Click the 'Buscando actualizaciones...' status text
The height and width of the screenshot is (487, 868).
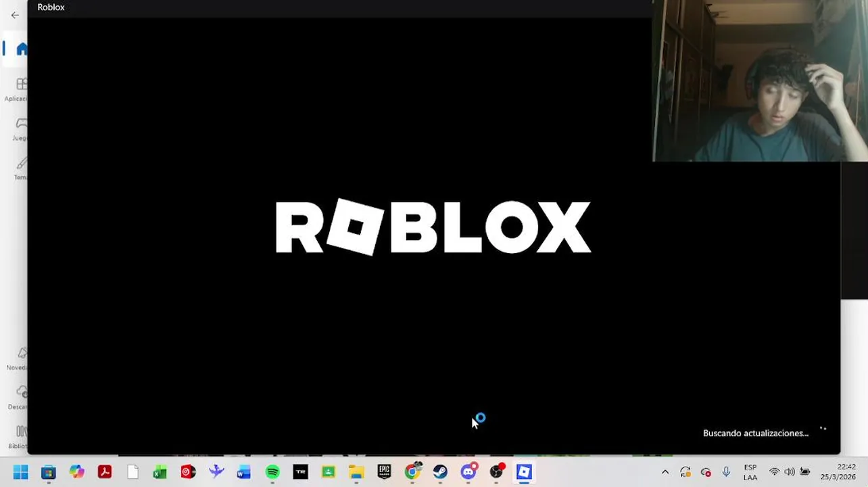[x=756, y=433]
